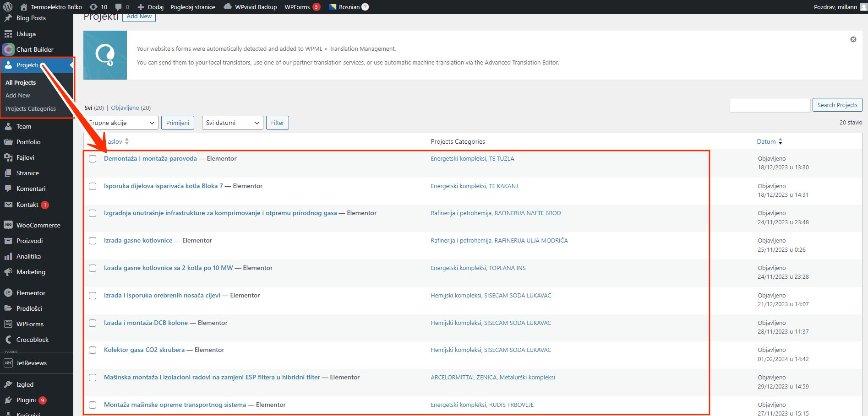Open the TOPLANA INS category link
The image size is (868, 416).
507,268
